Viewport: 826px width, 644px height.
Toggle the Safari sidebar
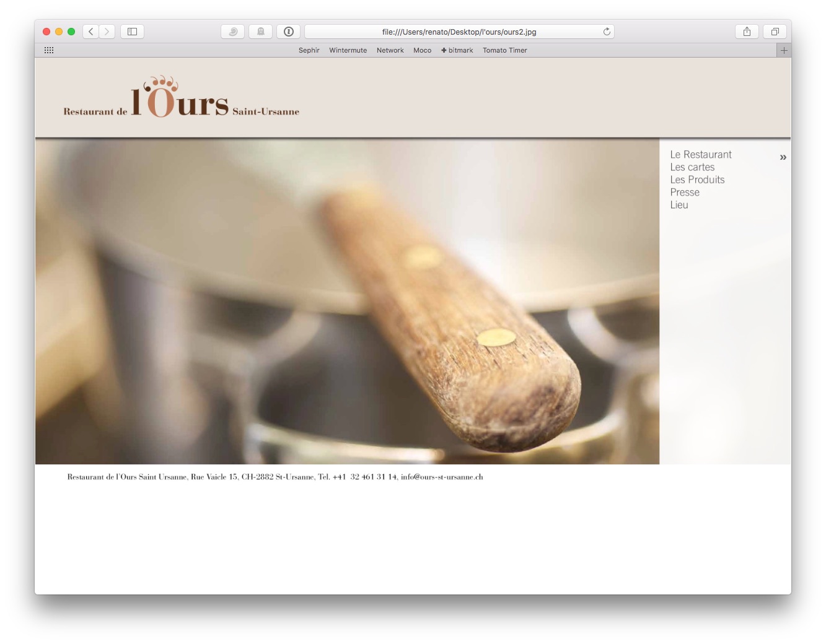(x=132, y=32)
